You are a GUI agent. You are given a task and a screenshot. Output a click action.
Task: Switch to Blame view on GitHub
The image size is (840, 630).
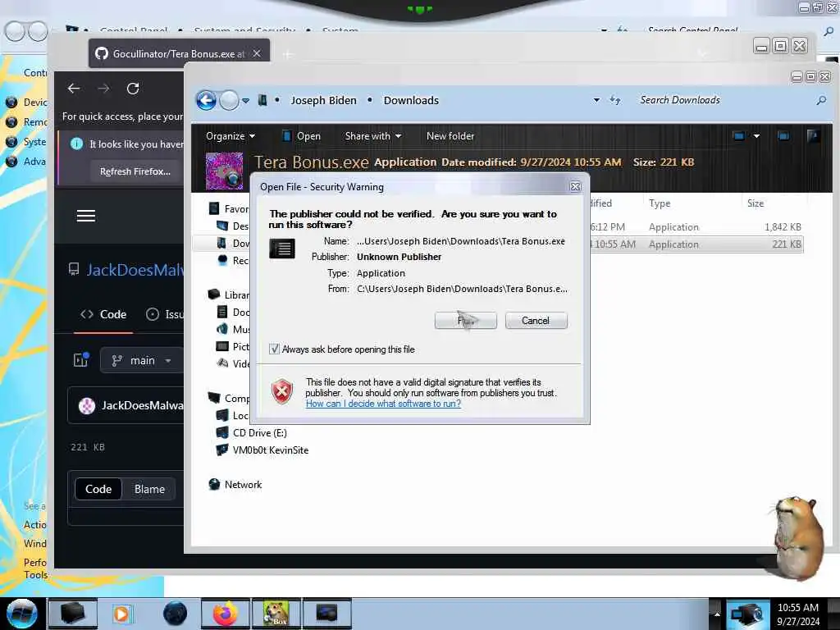pyautogui.click(x=149, y=489)
